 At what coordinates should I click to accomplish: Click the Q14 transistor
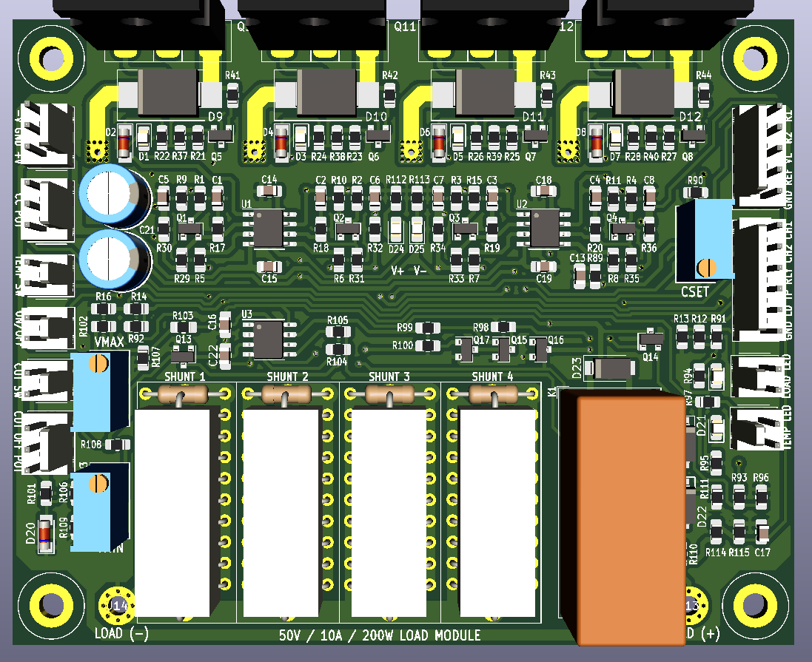point(651,339)
